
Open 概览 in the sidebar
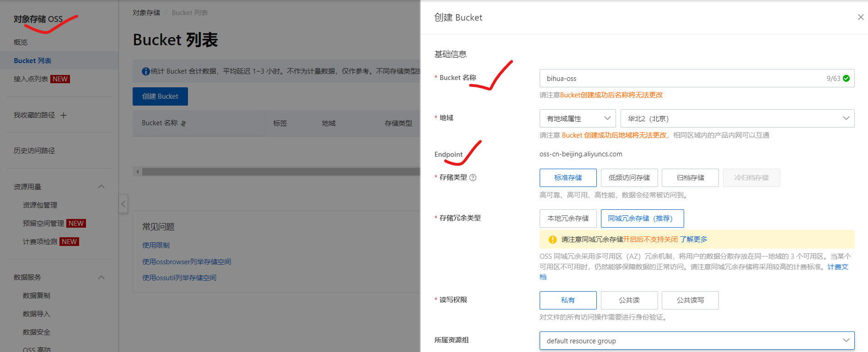[21, 42]
